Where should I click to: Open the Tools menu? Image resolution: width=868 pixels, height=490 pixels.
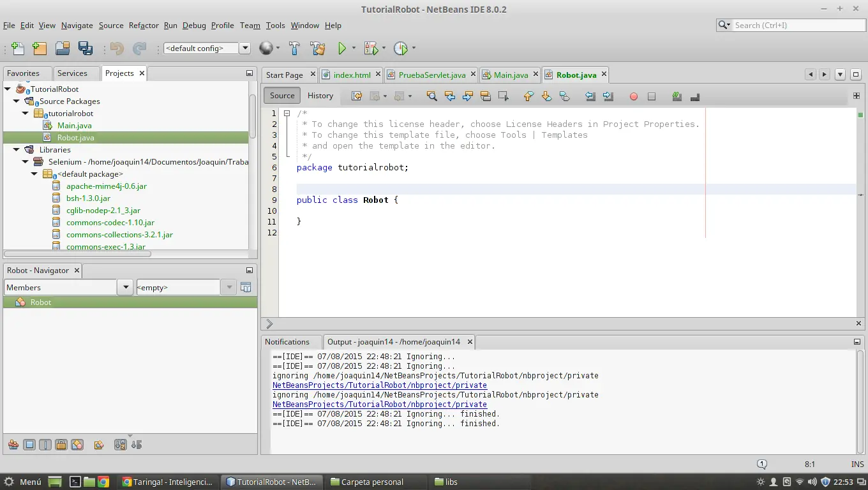coord(275,26)
